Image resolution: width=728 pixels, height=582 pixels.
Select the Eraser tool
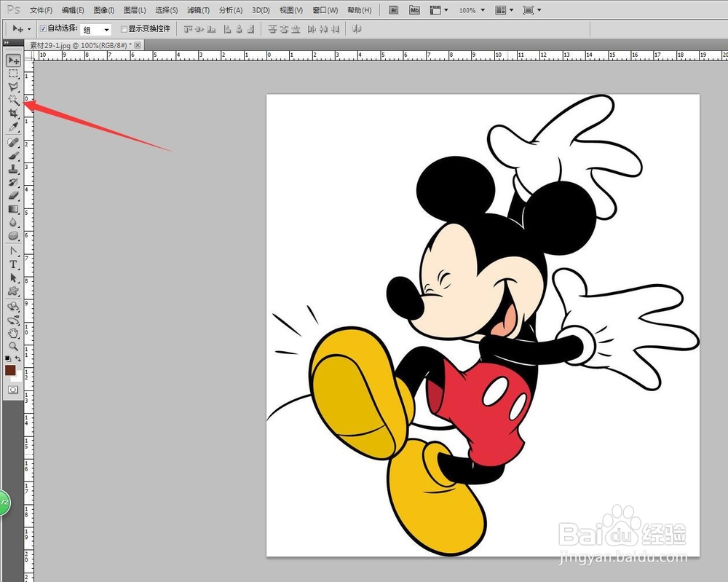13,195
